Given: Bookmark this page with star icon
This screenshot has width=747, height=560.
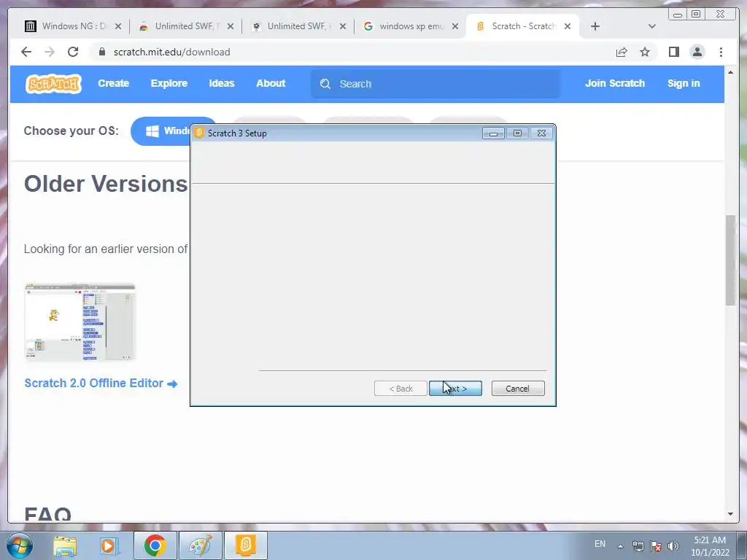Looking at the screenshot, I should pos(645,52).
